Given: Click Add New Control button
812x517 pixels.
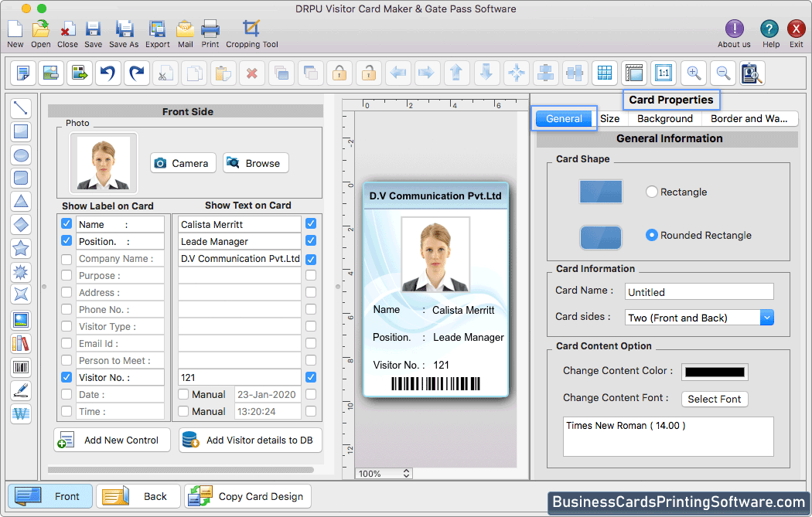Looking at the screenshot, I should [112, 440].
